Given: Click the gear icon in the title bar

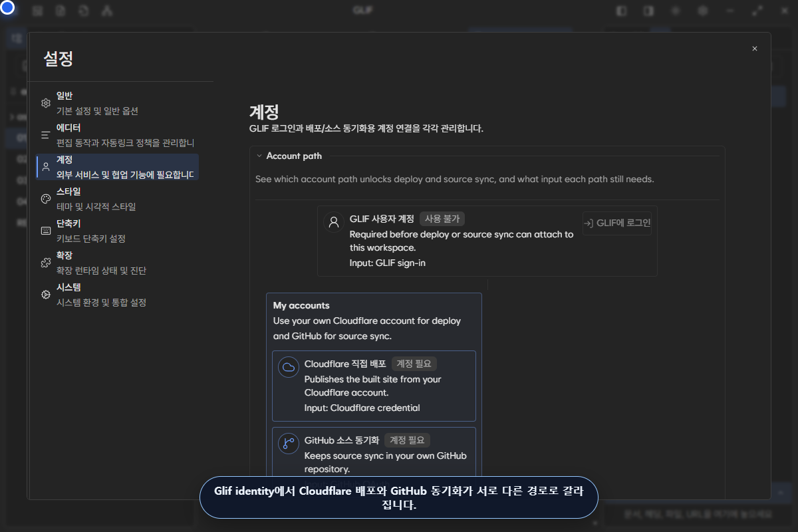Looking at the screenshot, I should [x=703, y=11].
